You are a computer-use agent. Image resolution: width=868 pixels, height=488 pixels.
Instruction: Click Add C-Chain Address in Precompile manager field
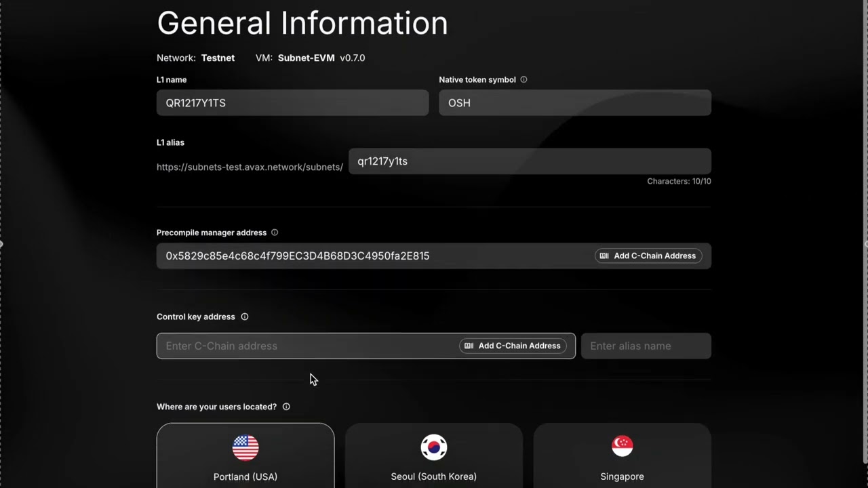tap(648, 256)
